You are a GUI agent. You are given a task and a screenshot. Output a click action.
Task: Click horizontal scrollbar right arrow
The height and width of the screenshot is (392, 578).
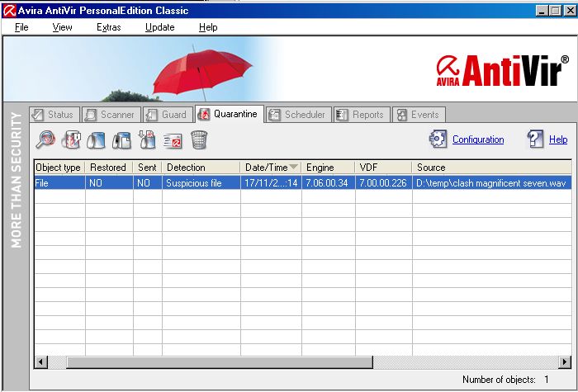click(564, 362)
